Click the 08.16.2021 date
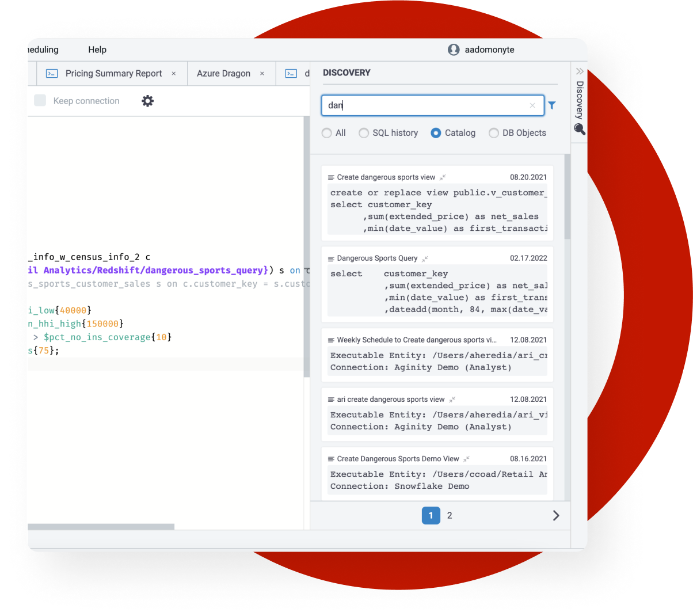Viewport: 693px width, 616px height. click(x=528, y=459)
